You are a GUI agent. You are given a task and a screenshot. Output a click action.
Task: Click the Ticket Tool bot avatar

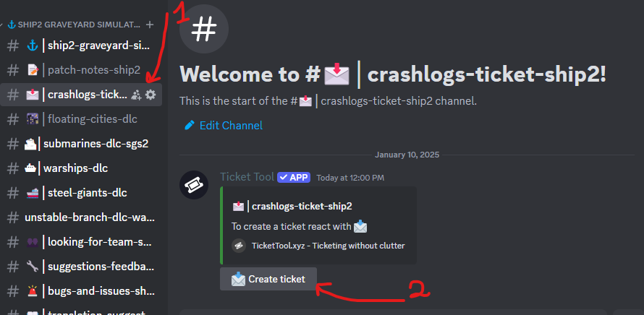tap(194, 185)
